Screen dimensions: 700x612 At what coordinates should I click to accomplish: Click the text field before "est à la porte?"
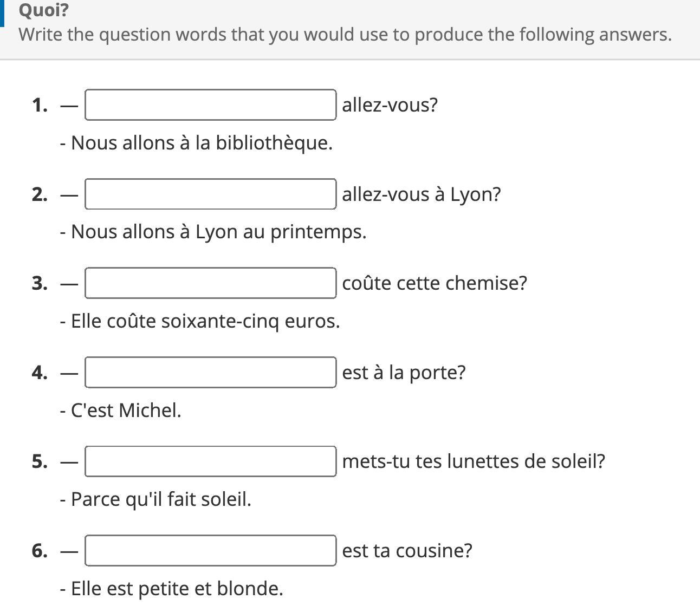coord(210,372)
